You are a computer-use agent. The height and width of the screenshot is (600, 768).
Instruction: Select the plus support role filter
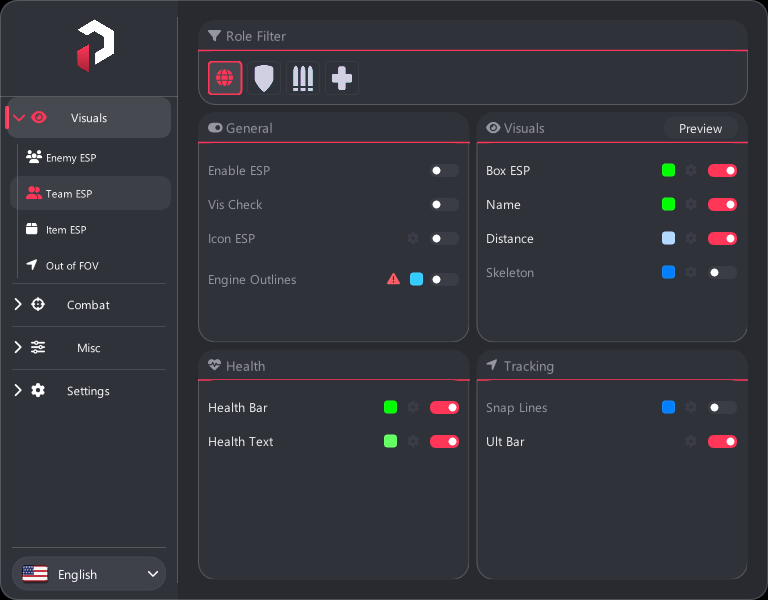click(342, 78)
